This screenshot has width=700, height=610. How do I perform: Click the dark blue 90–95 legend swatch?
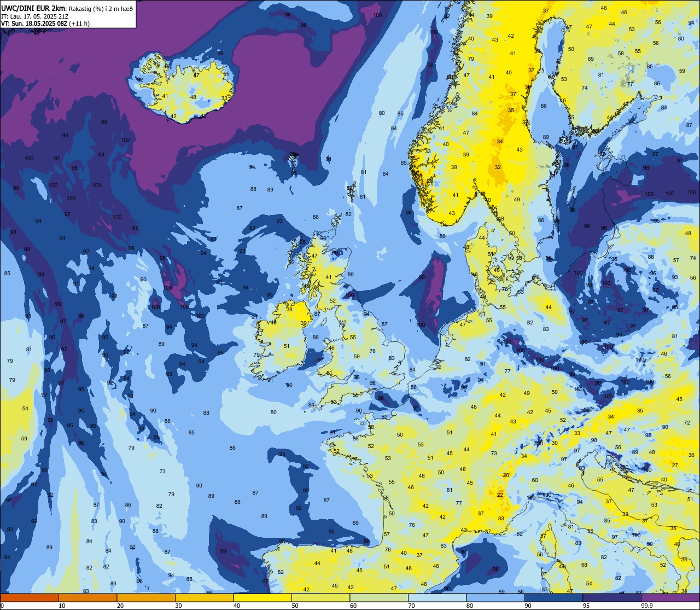(553, 598)
